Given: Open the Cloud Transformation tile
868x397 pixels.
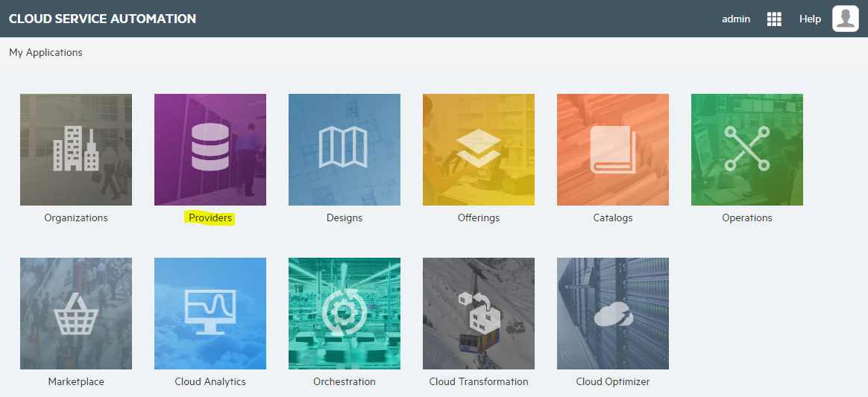Looking at the screenshot, I should [479, 314].
